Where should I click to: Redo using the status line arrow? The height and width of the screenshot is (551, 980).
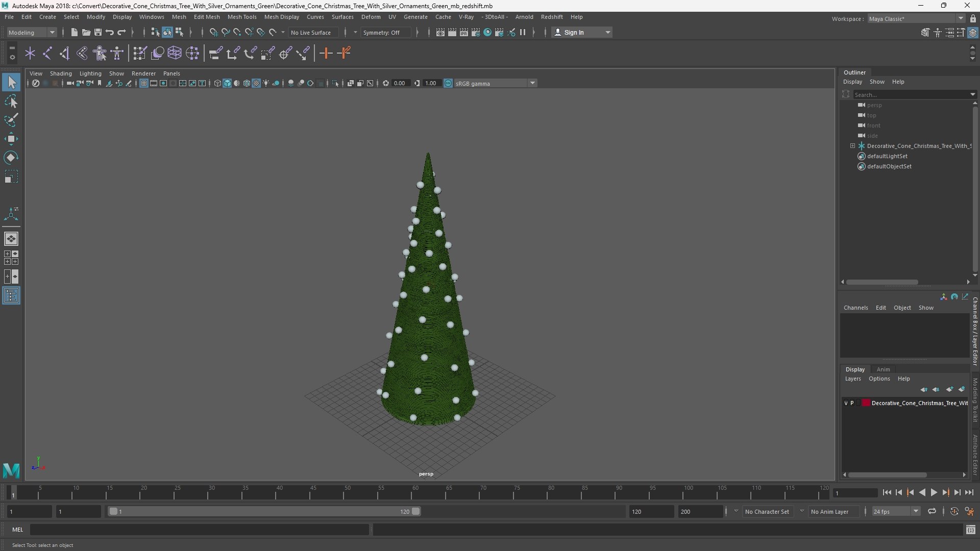pos(121,32)
